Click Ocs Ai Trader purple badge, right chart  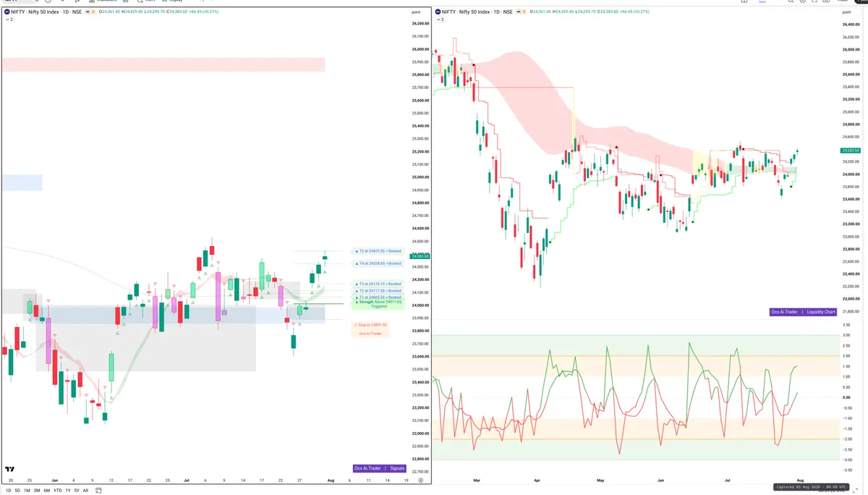click(786, 312)
